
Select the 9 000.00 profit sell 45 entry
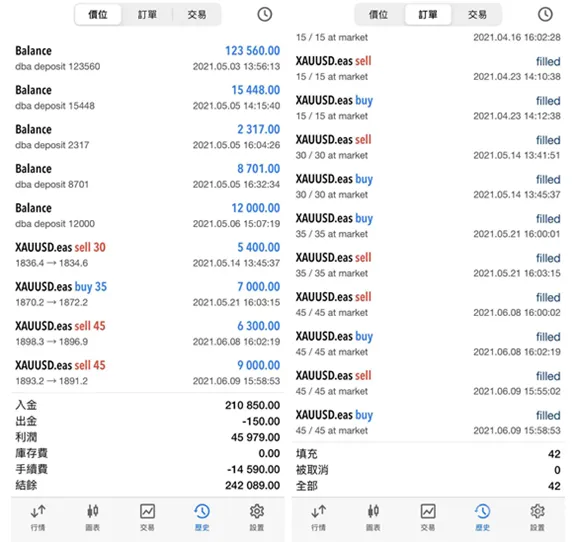[x=147, y=373]
